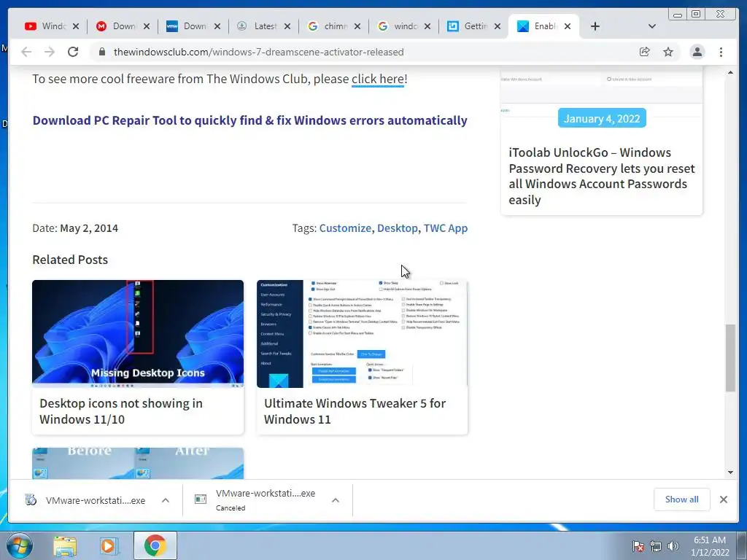
Task: Open the Desktop tag link
Action: (x=398, y=228)
